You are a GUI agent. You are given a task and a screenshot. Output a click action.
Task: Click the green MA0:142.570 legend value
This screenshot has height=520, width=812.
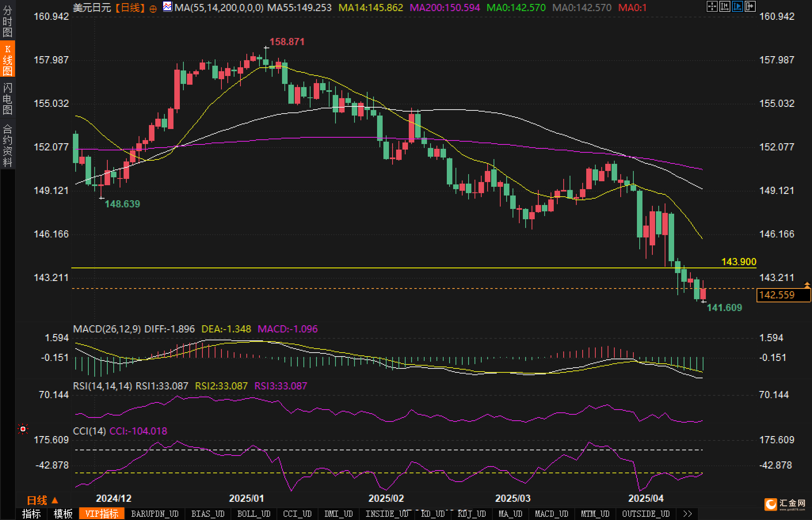tap(516, 7)
